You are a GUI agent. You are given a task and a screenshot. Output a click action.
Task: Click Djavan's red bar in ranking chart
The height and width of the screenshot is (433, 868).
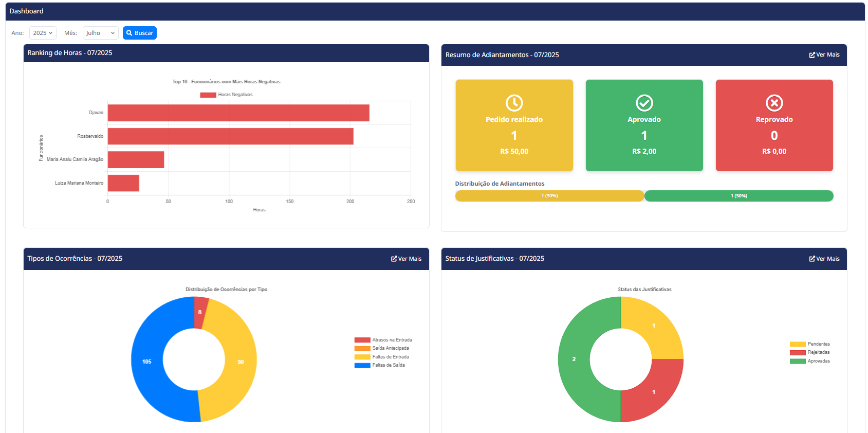point(238,113)
